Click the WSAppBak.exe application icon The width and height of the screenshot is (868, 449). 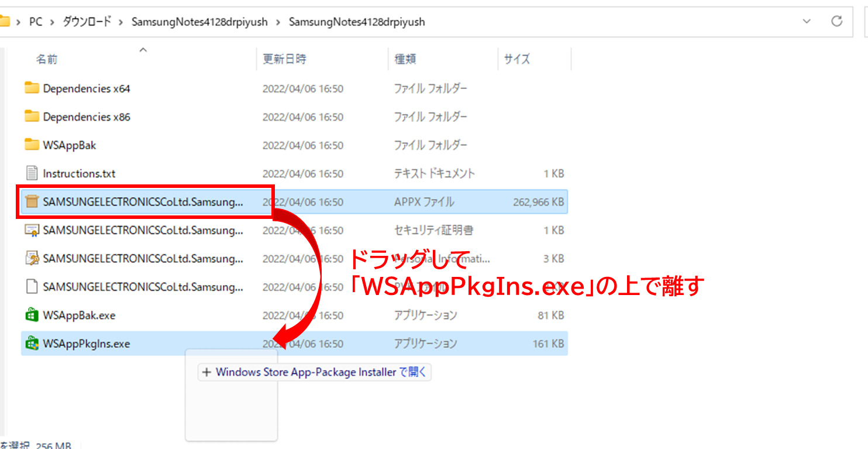pos(32,315)
